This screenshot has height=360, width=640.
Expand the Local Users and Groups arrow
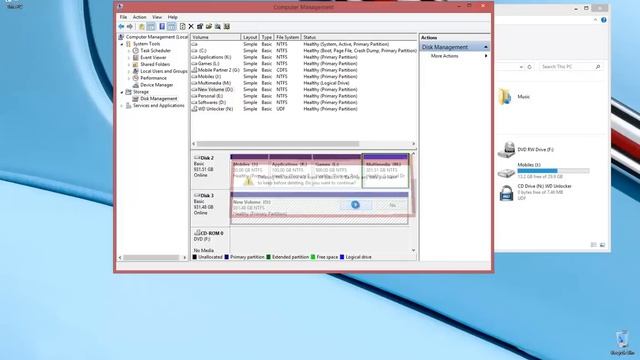129,71
